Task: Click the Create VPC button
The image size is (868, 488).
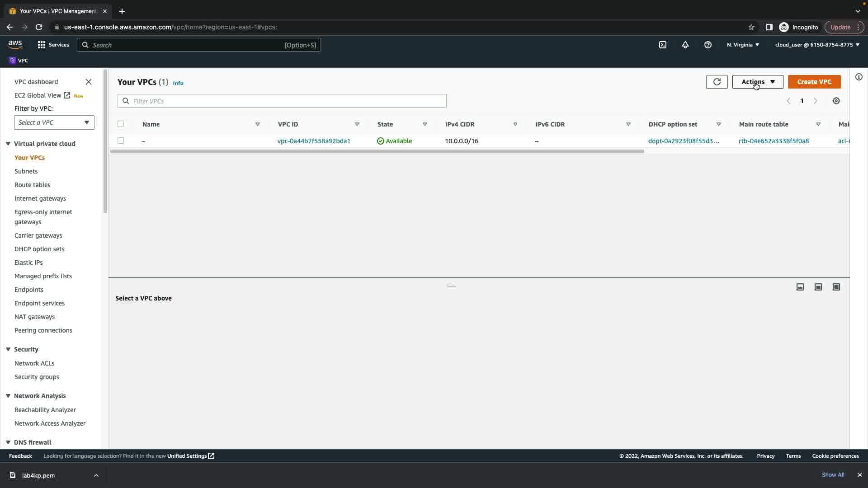Action: (814, 82)
